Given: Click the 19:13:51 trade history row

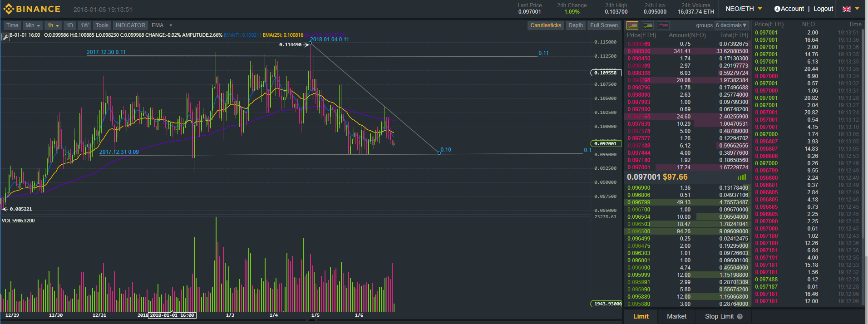Looking at the screenshot, I should (807, 33).
